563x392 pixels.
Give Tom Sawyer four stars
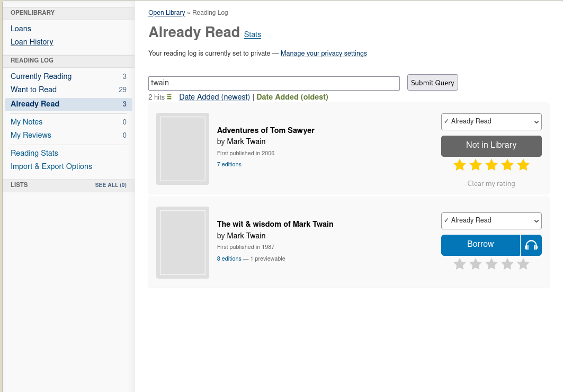tap(507, 165)
